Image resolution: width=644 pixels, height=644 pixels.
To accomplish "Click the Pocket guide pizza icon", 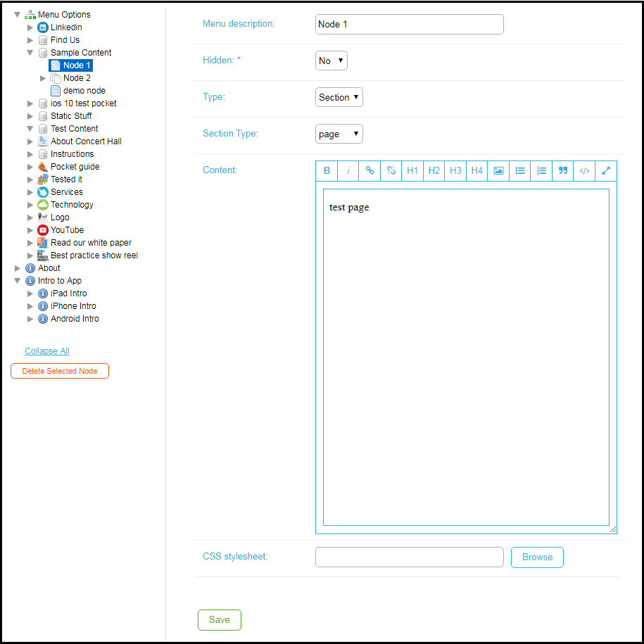I will tap(43, 167).
